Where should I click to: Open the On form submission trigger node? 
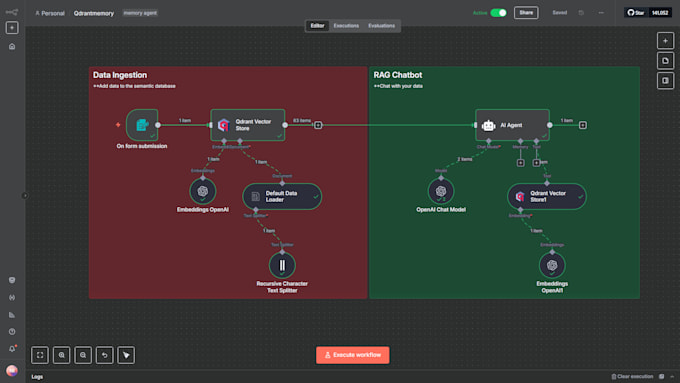[142, 125]
